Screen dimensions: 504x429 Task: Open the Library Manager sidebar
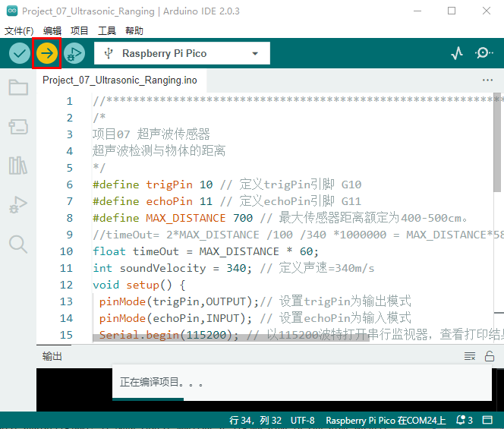point(18,166)
